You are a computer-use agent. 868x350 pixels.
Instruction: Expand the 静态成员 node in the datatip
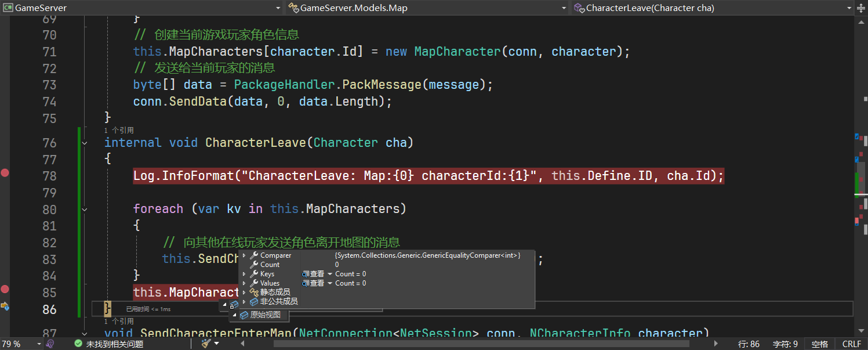tap(244, 293)
